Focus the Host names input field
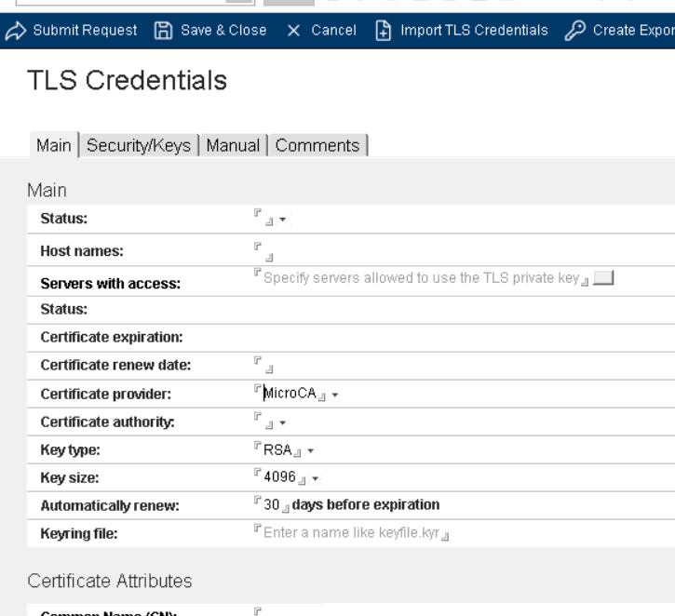 tap(263, 251)
